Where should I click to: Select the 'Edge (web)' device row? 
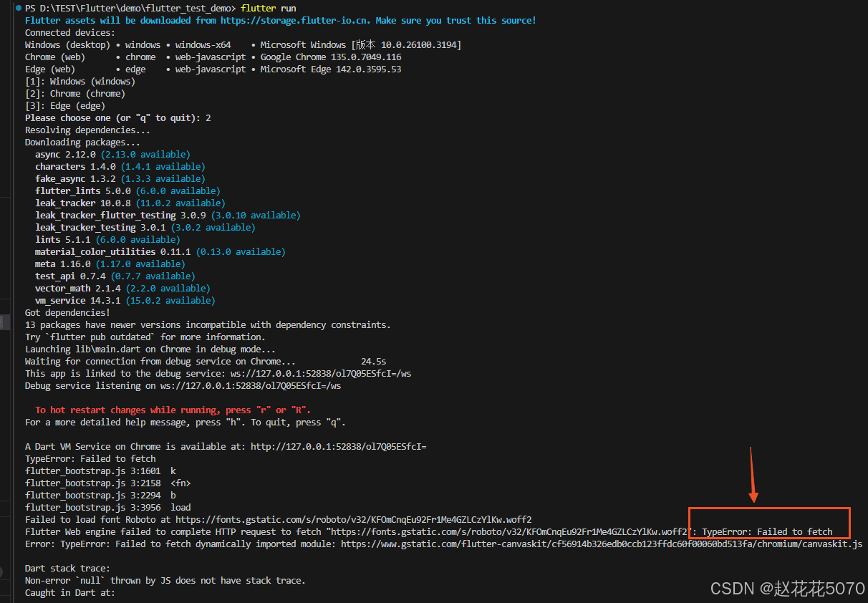tap(213, 69)
